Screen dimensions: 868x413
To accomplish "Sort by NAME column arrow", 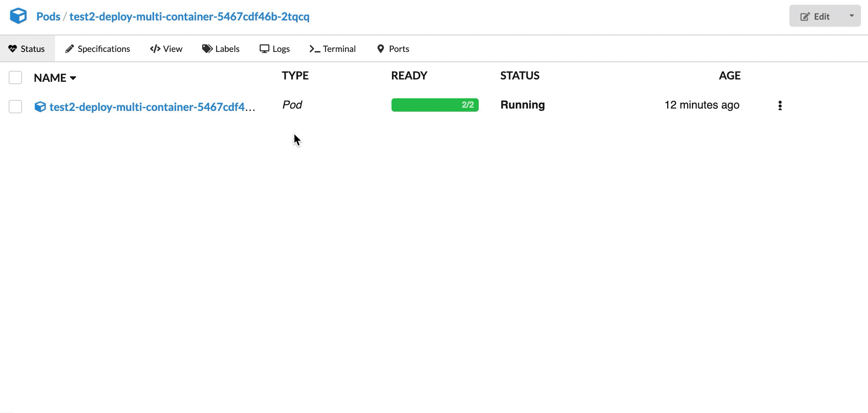I will [73, 78].
